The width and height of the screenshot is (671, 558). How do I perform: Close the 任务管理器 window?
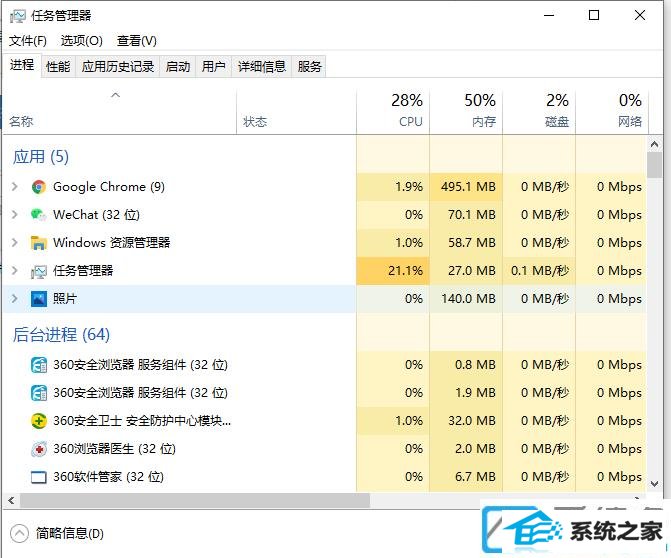pyautogui.click(x=640, y=15)
